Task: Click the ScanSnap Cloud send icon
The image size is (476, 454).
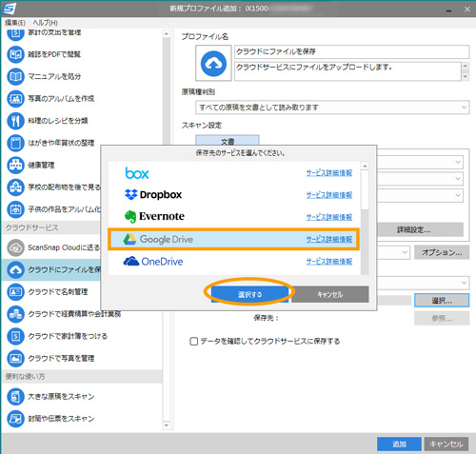Action: 15,247
